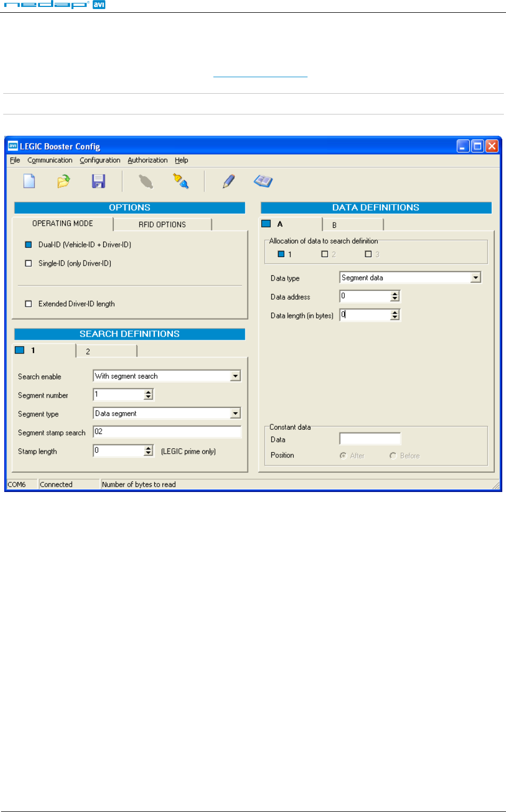The height and width of the screenshot is (812, 506).
Task: Open the Data type dropdown
Action: [476, 278]
